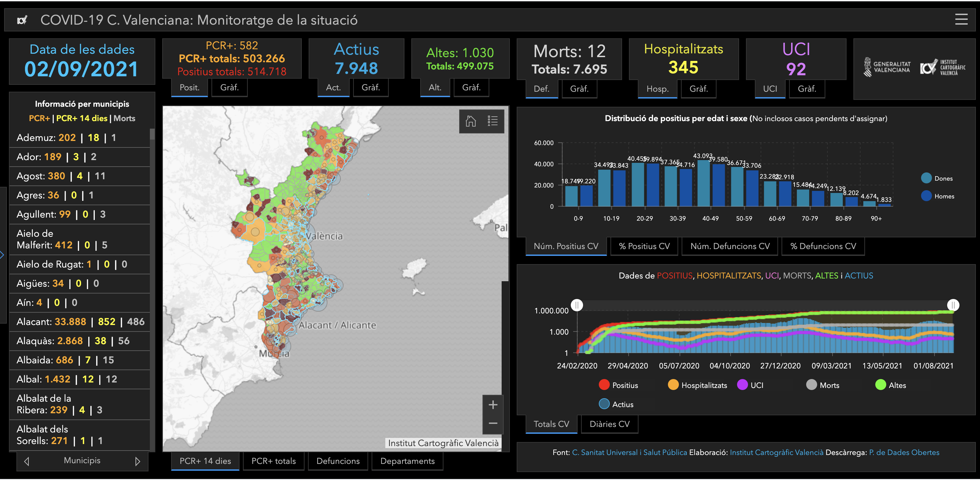The image size is (980, 481).
Task: Expand the collapsed left side panel arrow
Action: click(2, 255)
